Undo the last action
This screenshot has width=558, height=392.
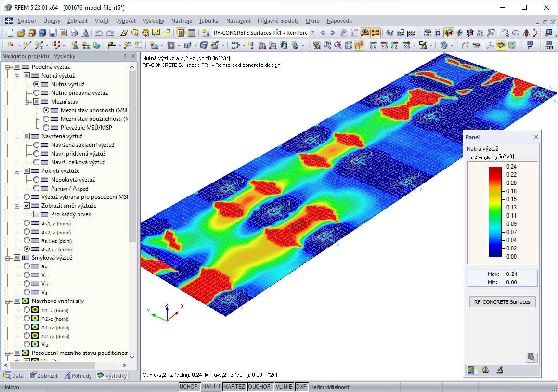pyautogui.click(x=99, y=33)
